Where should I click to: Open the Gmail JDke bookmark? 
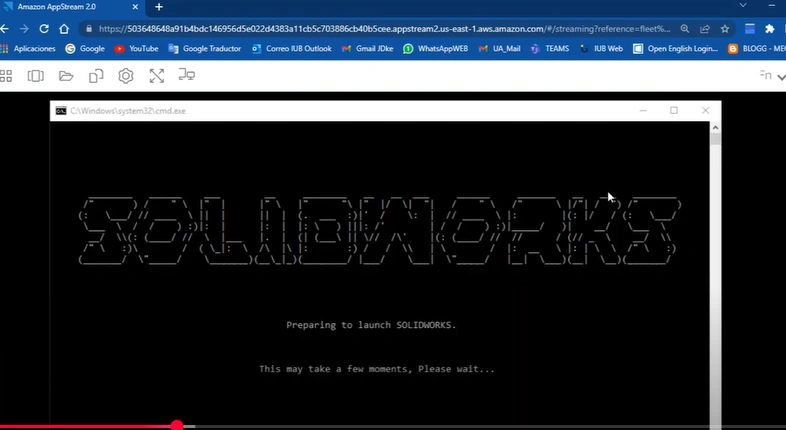[x=367, y=49]
